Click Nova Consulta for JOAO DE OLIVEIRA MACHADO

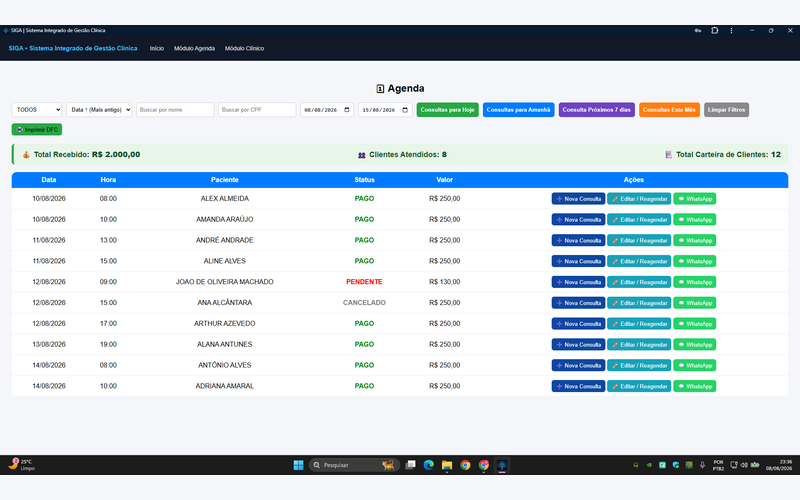[578, 282]
